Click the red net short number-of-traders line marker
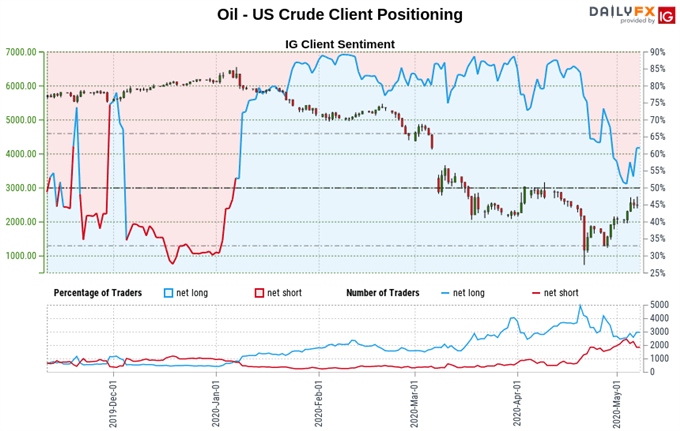 tap(536, 294)
